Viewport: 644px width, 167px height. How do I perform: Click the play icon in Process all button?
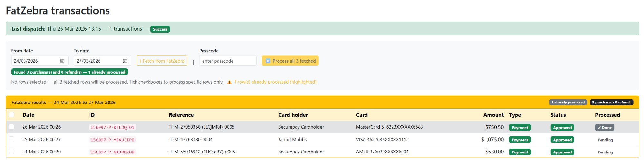268,61
